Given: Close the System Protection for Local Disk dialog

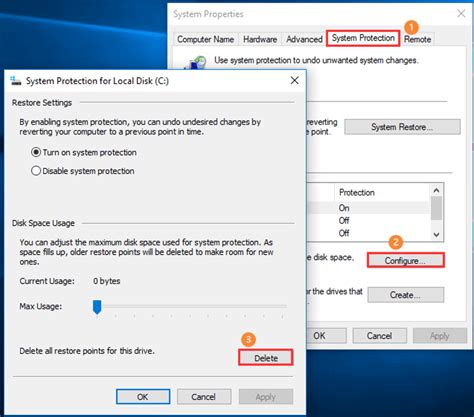Looking at the screenshot, I should [x=294, y=80].
